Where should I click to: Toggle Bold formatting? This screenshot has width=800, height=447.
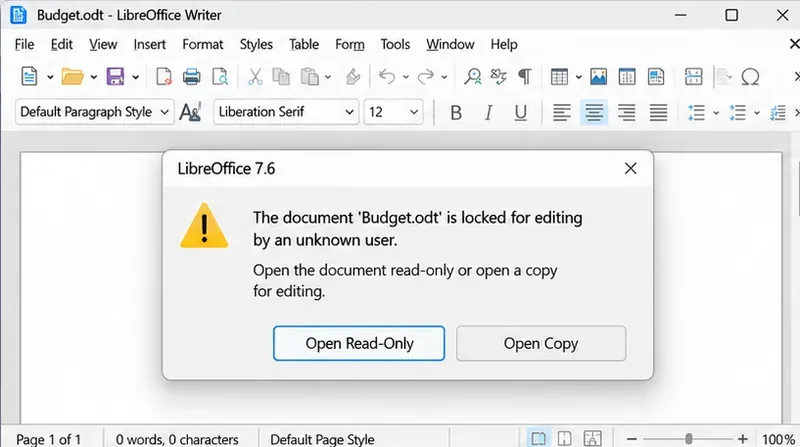[456, 112]
